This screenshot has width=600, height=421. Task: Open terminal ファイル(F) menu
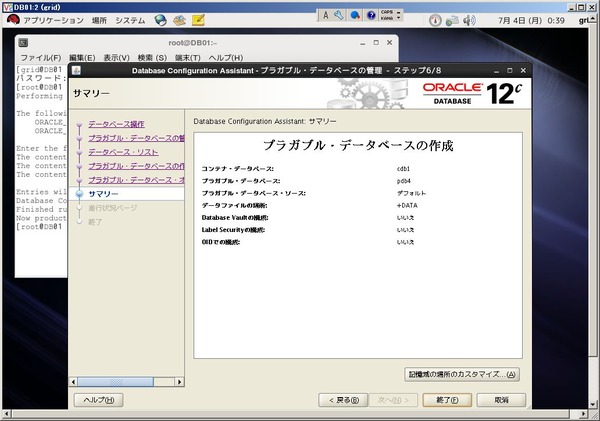pos(41,57)
